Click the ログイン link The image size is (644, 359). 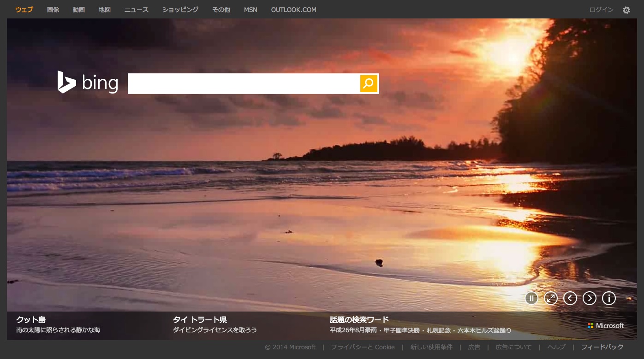click(x=601, y=10)
